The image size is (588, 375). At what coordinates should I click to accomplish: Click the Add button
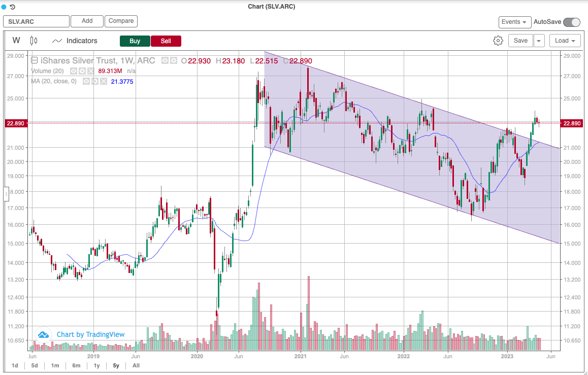tap(87, 21)
